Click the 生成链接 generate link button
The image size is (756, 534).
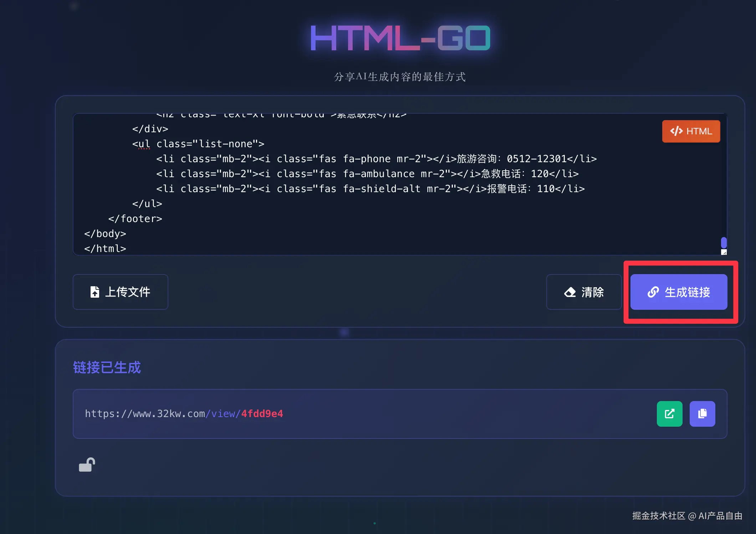(678, 292)
